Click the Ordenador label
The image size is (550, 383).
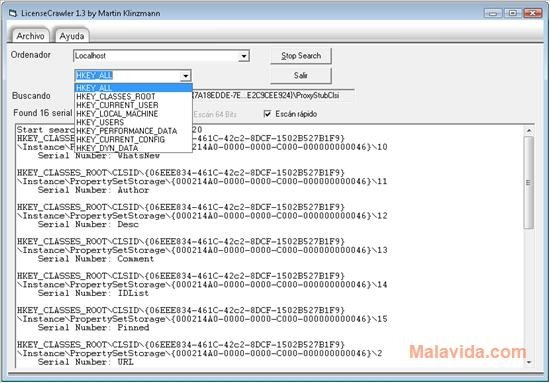31,55
